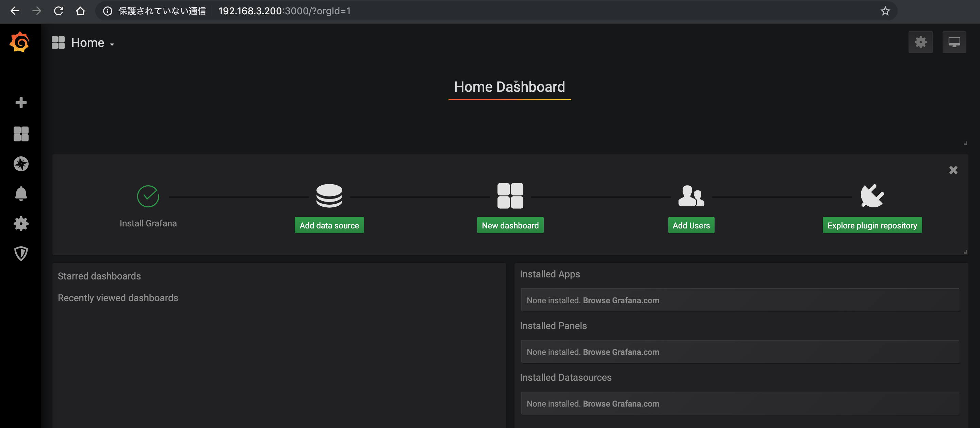Image resolution: width=980 pixels, height=428 pixels.
Task: Open the Dashboards grid icon in sidebar
Action: click(21, 134)
